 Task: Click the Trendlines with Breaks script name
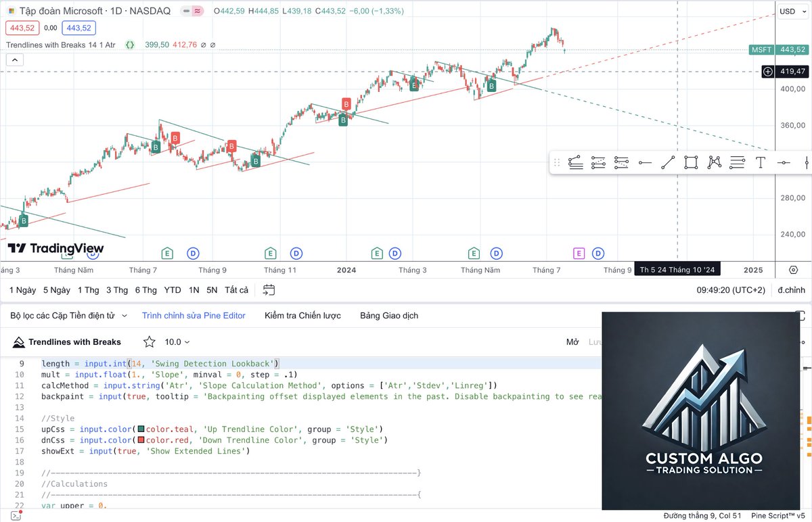(74, 342)
